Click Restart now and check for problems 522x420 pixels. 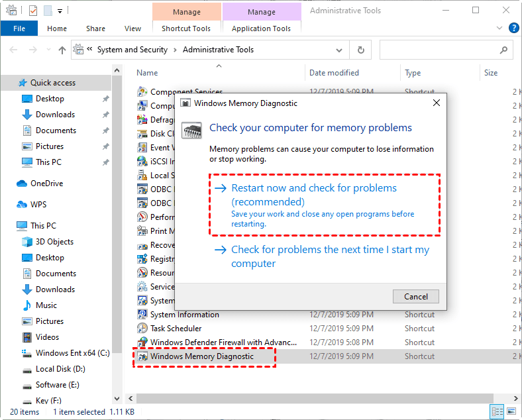point(324,205)
